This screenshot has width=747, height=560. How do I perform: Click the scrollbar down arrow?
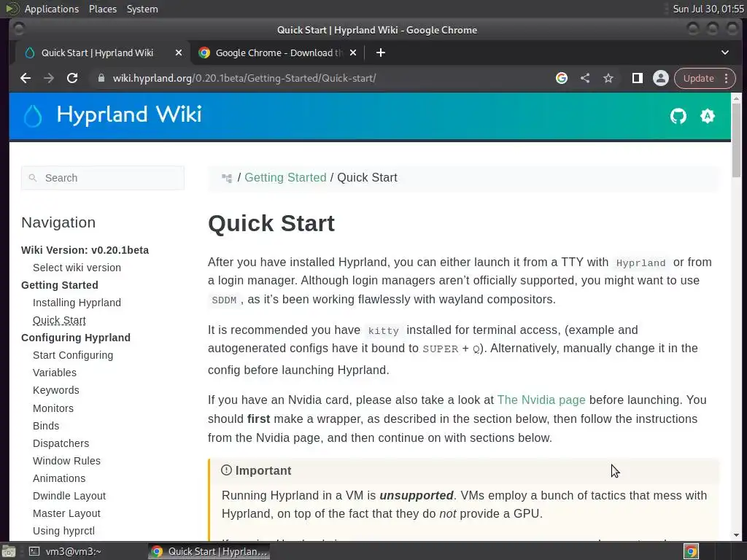pos(736,535)
